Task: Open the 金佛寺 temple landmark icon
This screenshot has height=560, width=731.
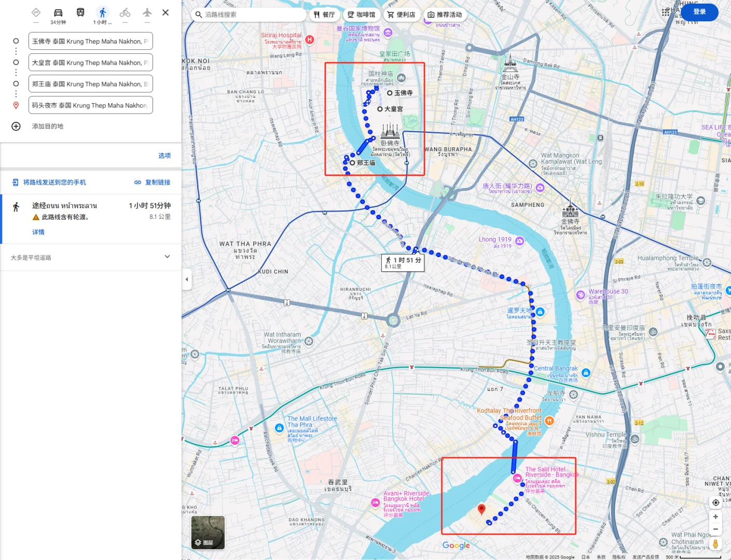Action: point(570,208)
